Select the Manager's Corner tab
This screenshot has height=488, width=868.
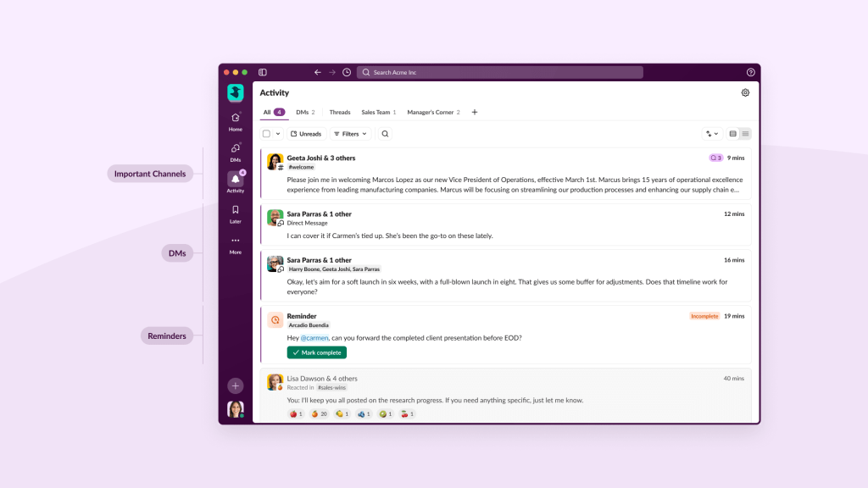[432, 112]
